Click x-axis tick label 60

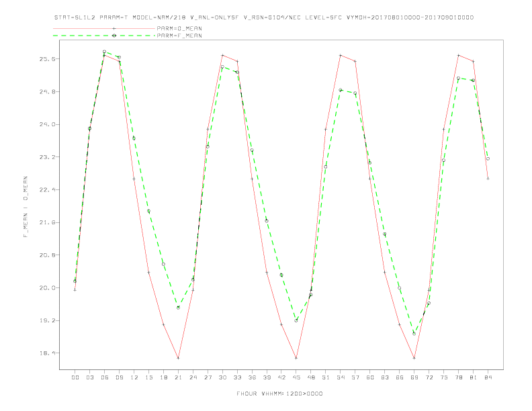pos(370,377)
